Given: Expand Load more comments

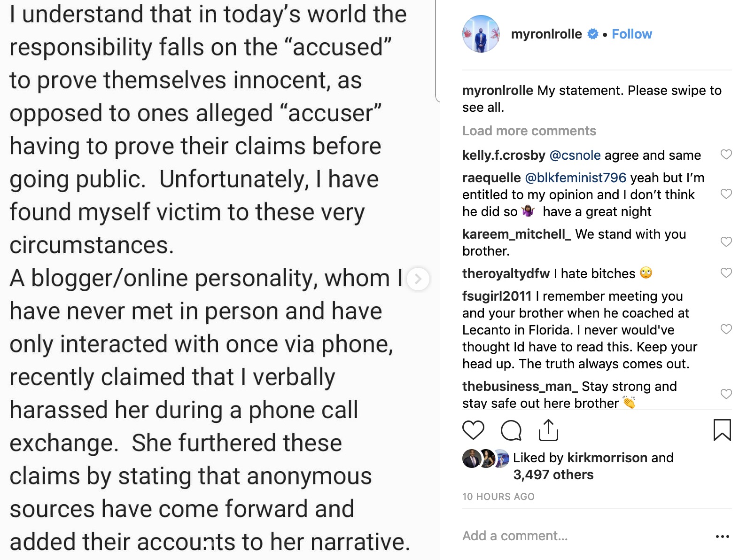Looking at the screenshot, I should (x=529, y=131).
